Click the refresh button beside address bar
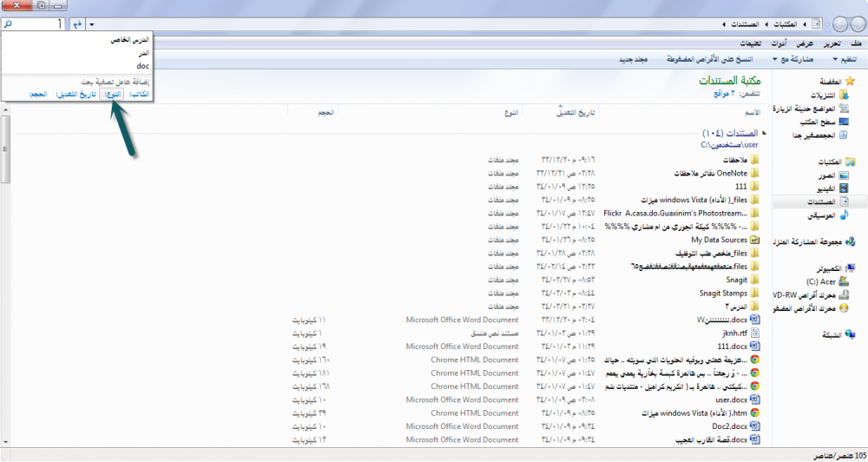Screen dimensions: 868x462 pos(77,24)
